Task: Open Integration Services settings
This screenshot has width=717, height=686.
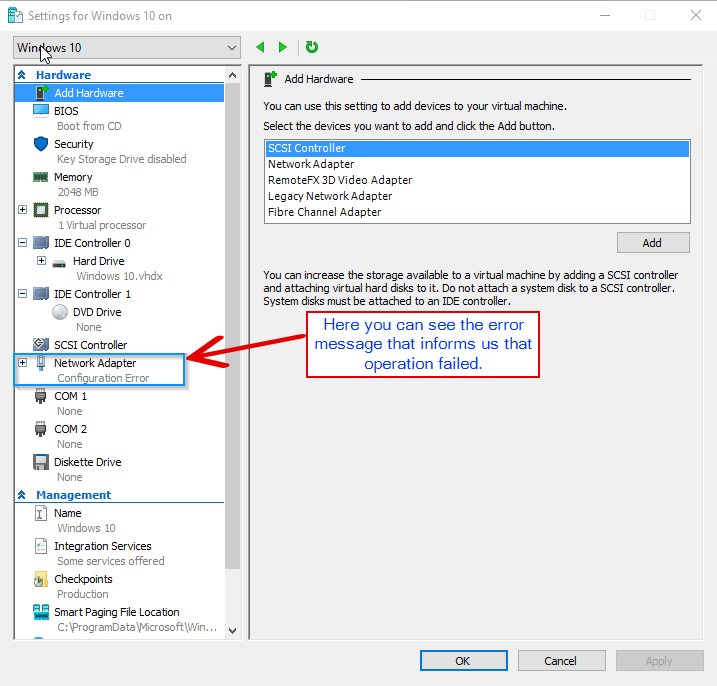Action: 103,546
